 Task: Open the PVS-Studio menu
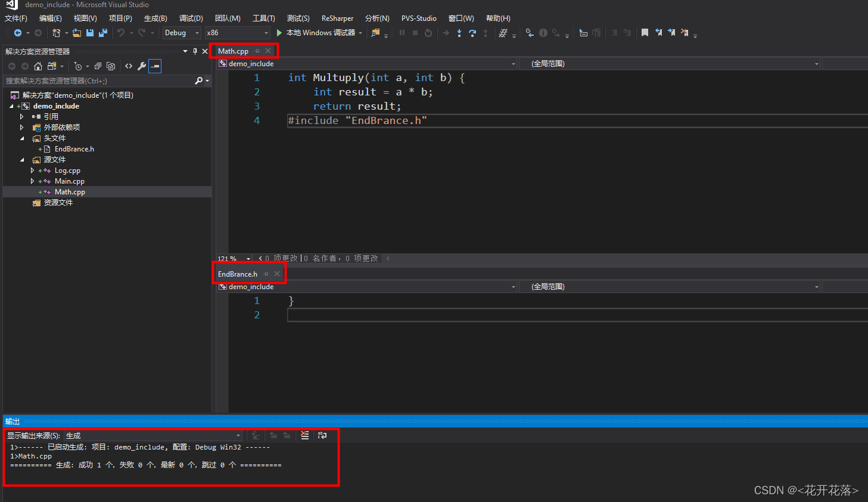(419, 18)
